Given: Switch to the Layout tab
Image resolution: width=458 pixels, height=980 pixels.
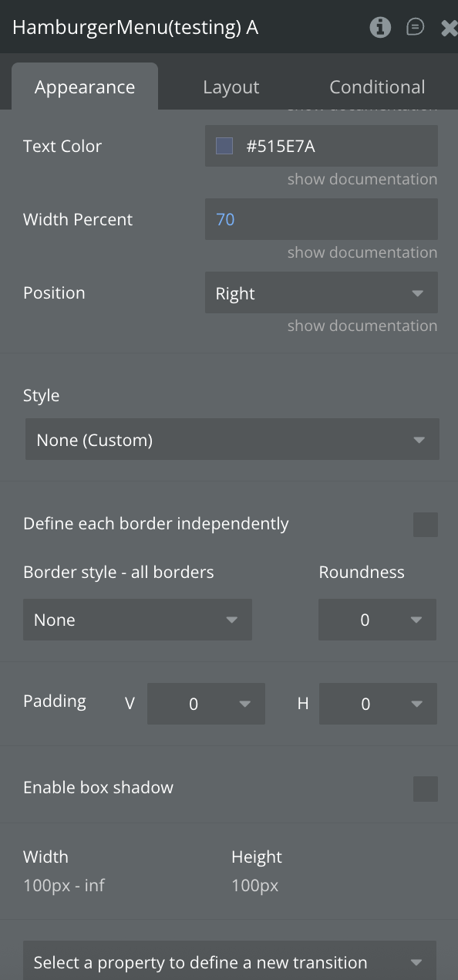Looking at the screenshot, I should pos(231,87).
